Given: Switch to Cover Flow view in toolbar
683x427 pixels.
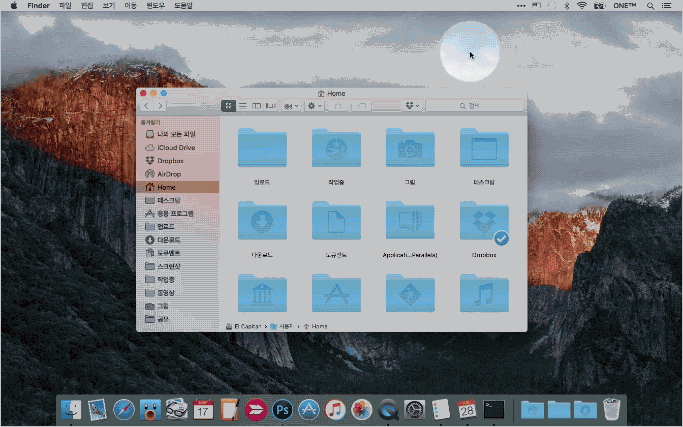Looking at the screenshot, I should pyautogui.click(x=270, y=106).
